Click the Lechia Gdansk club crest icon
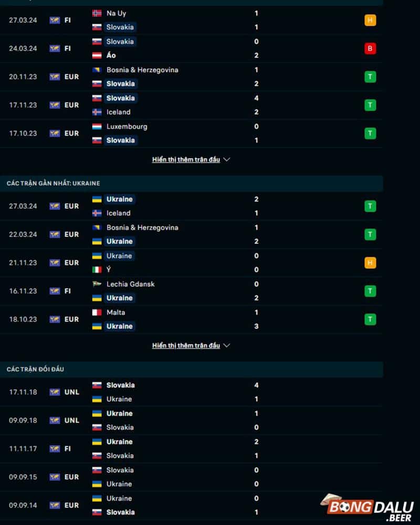The image size is (420, 525). click(96, 284)
